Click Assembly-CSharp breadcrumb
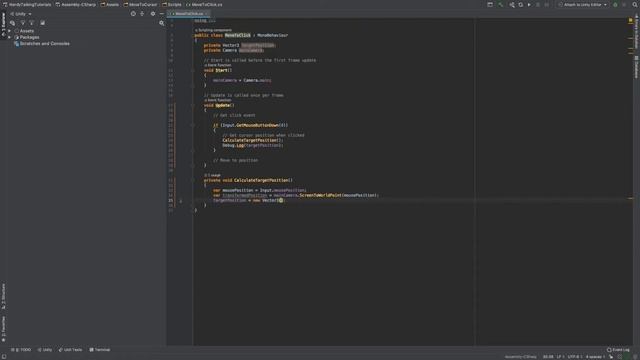This screenshot has height=360, width=640. tap(76, 4)
